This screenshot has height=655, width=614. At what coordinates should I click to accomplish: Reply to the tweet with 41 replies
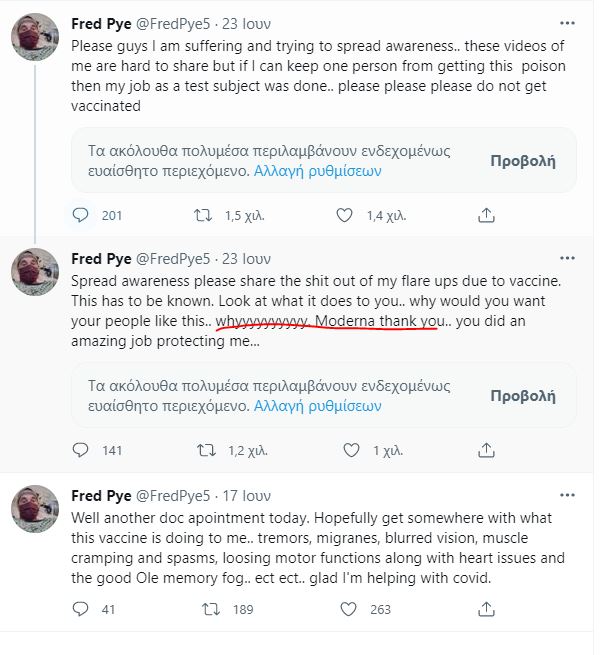pyautogui.click(x=82, y=608)
